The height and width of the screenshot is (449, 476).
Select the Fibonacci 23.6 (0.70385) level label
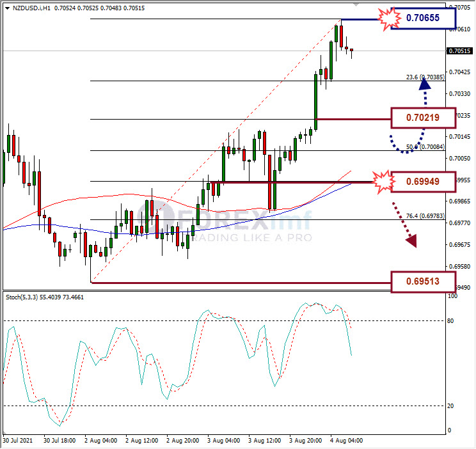425,77
